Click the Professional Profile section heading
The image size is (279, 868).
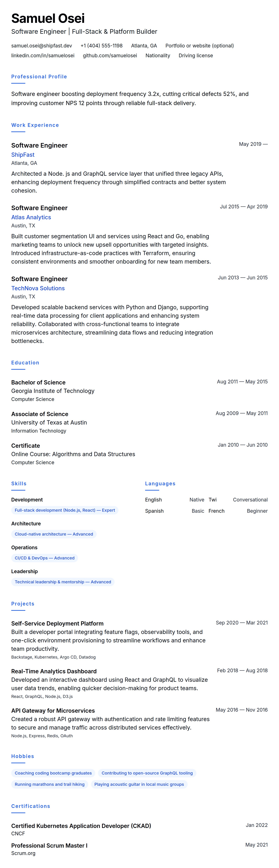point(39,76)
